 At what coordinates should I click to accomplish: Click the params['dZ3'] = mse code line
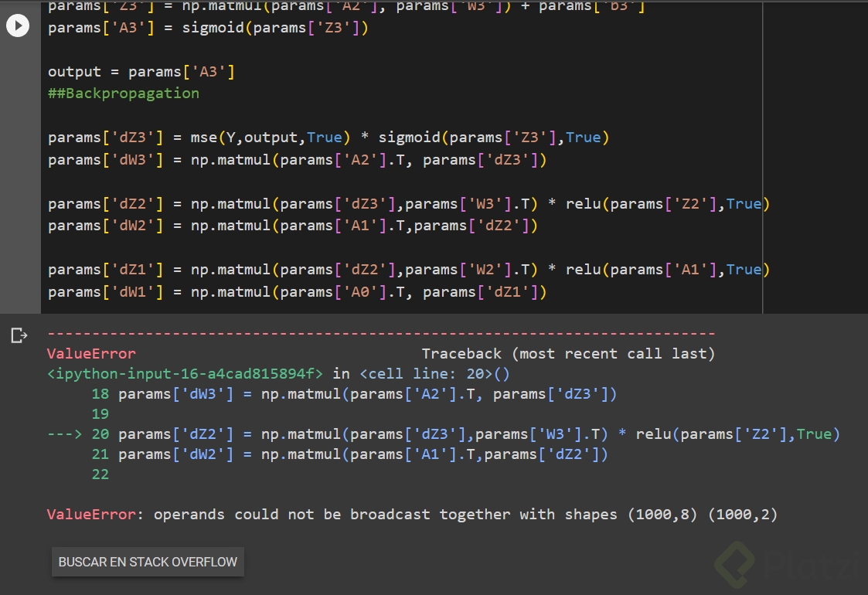(328, 138)
